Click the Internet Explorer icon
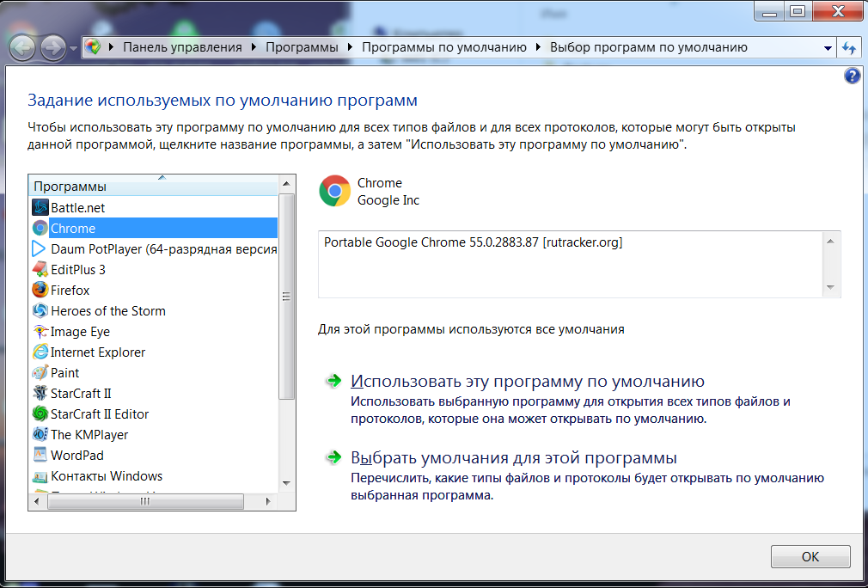This screenshot has width=868, height=588. click(x=40, y=352)
